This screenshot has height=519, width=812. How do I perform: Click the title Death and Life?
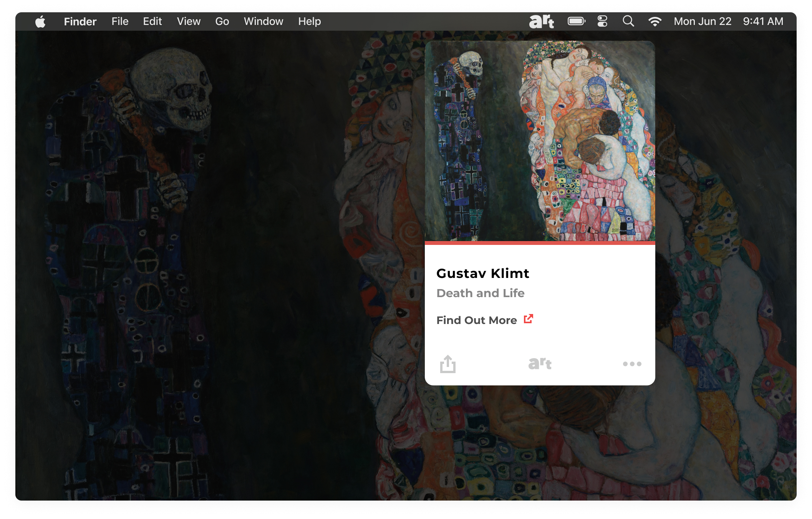[x=481, y=293]
